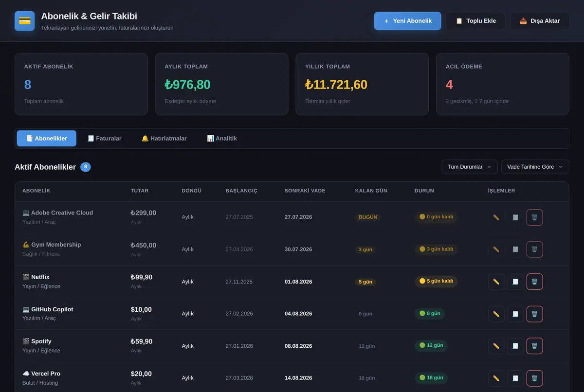Click the "0 gün kaldı" status badge
Viewport: 584px width, 392px height.
tap(436, 217)
